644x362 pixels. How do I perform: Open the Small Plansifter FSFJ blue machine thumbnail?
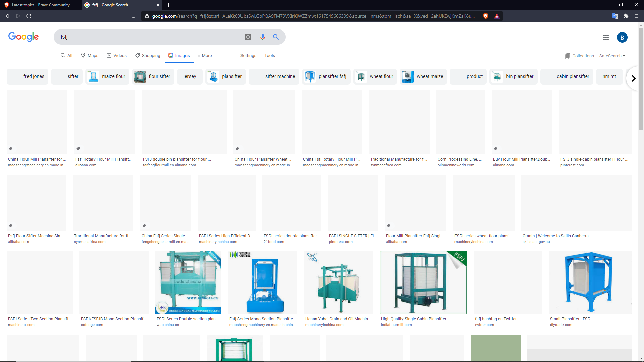[590, 282]
